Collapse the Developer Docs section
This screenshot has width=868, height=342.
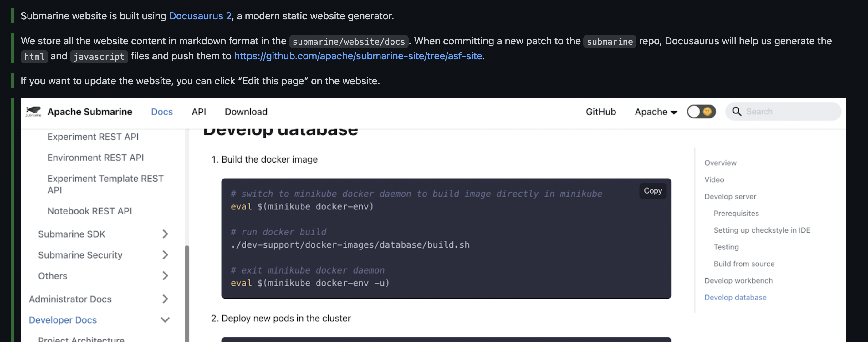point(165,320)
